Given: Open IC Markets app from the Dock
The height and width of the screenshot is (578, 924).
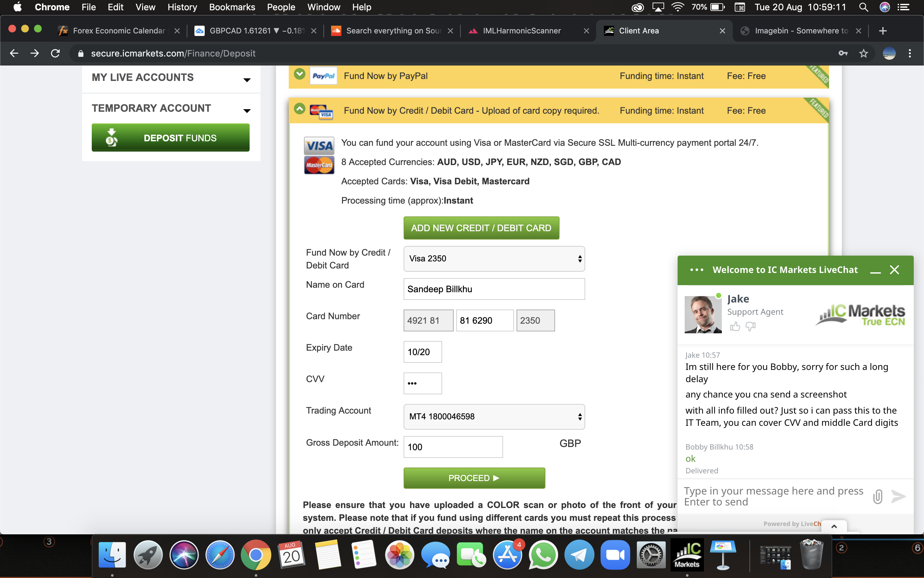Looking at the screenshot, I should [687, 555].
